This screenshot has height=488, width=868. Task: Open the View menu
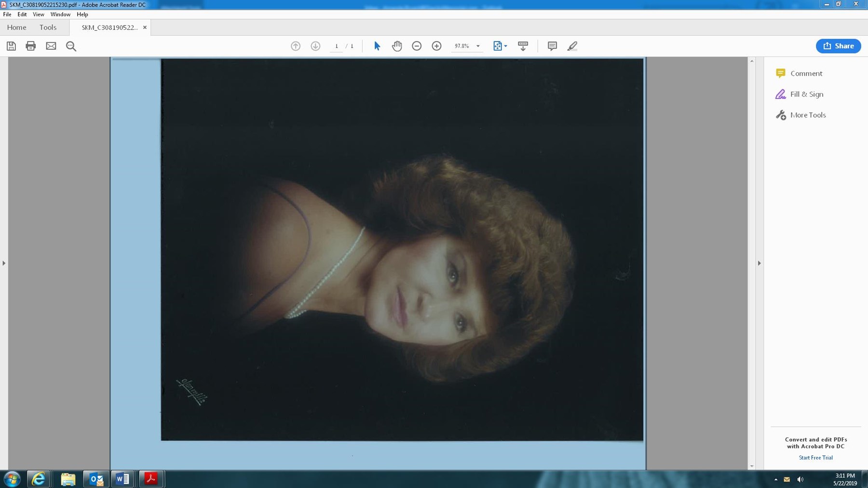tap(38, 14)
